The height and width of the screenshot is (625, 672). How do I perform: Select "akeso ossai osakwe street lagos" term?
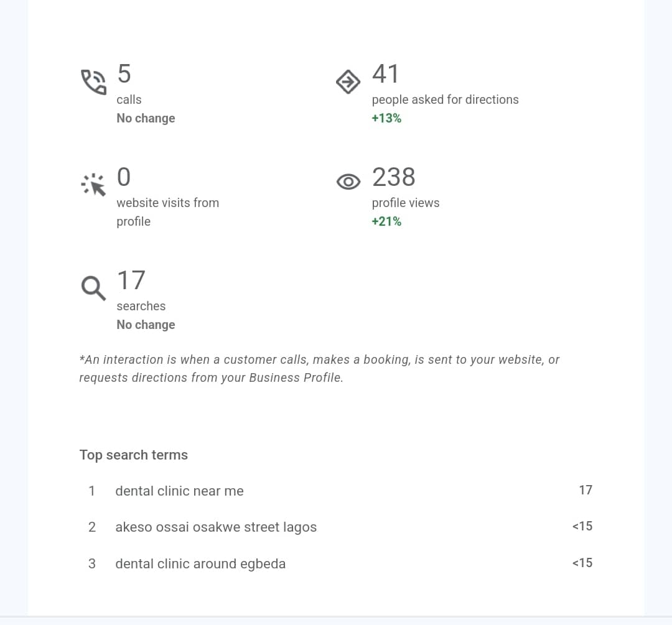coord(216,527)
